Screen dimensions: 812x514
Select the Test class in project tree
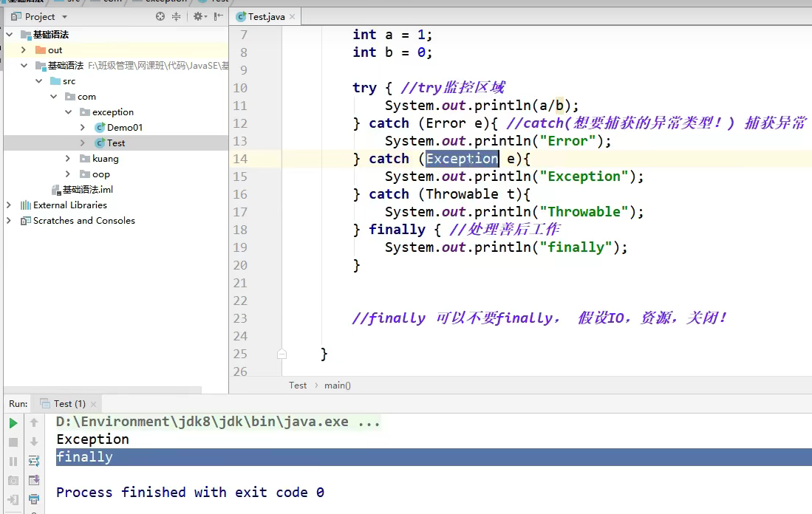click(116, 143)
